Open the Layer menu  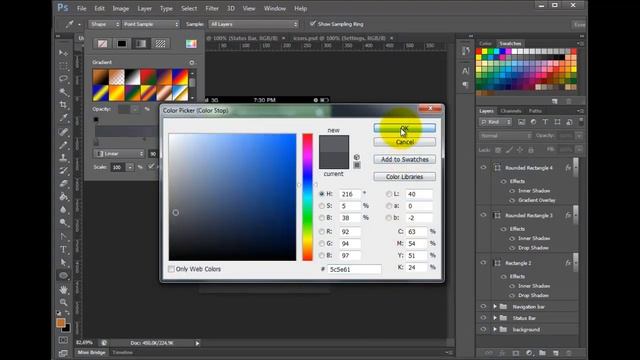[x=144, y=8]
